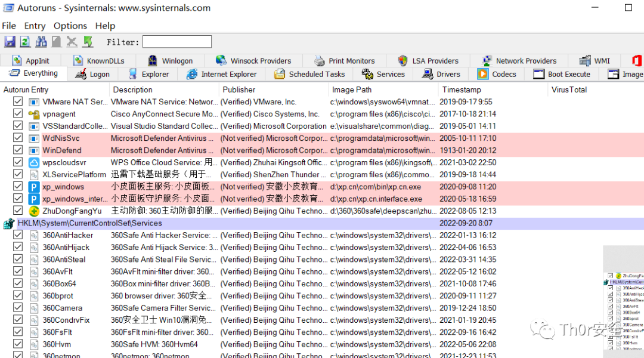Click the xp_windows_inter blue P icon
Screen dimensions: 644x358
[33, 199]
